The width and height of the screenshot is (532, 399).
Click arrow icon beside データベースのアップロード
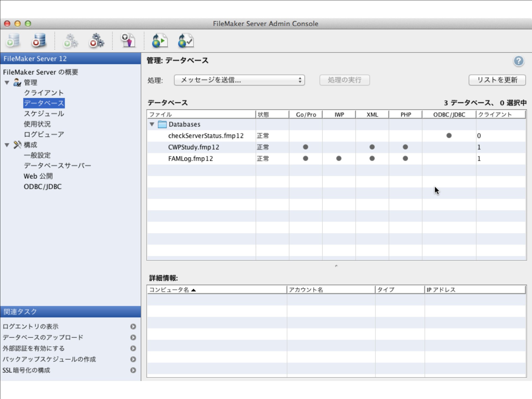tap(133, 337)
